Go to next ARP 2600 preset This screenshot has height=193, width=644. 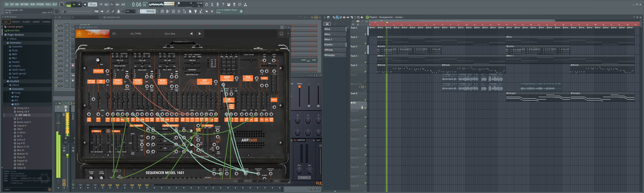pos(200,34)
